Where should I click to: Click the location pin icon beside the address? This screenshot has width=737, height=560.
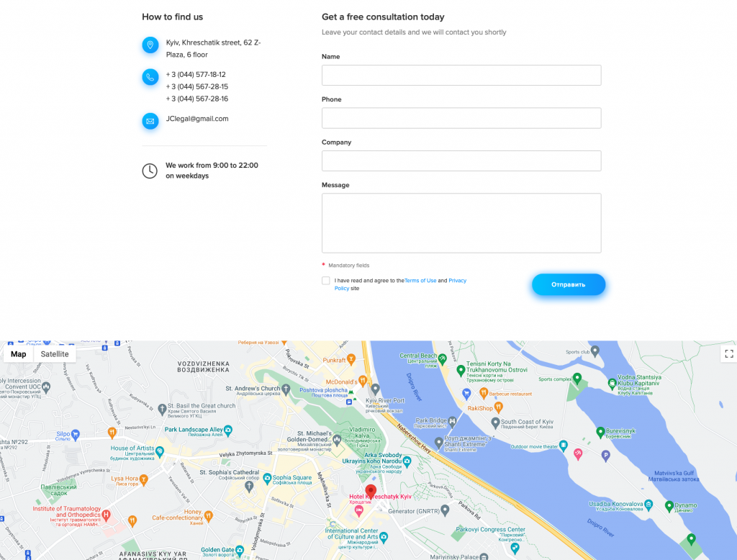click(150, 45)
